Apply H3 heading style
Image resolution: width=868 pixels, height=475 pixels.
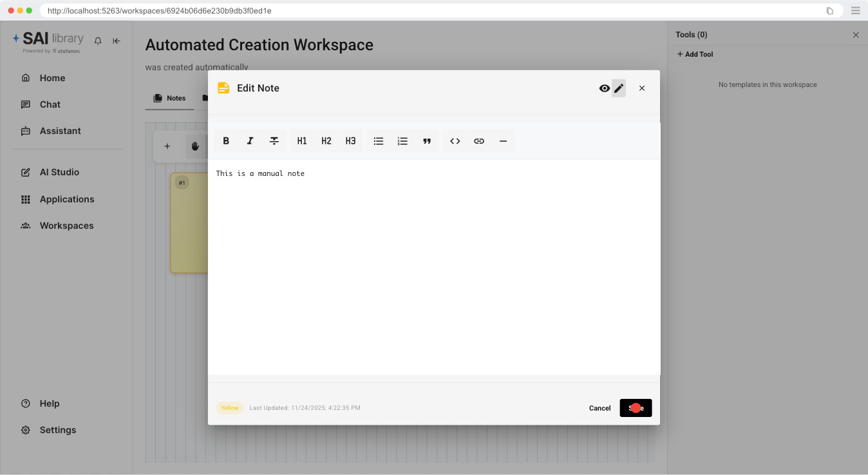pos(350,141)
